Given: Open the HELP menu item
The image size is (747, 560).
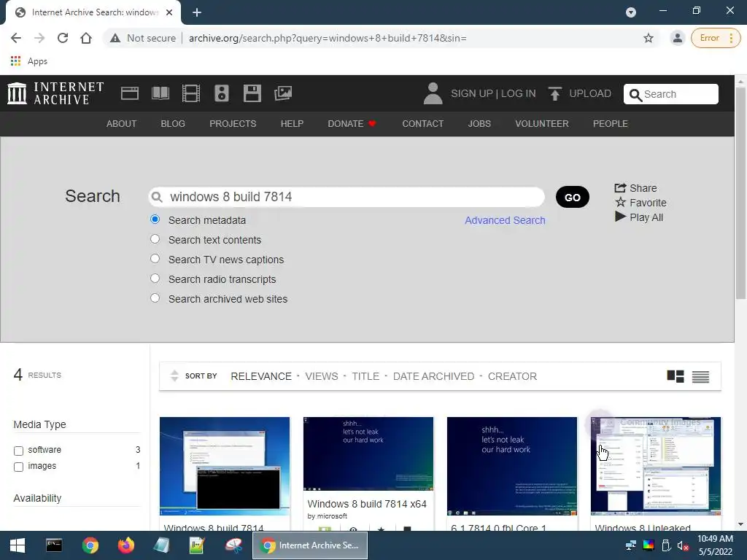Looking at the screenshot, I should (292, 124).
